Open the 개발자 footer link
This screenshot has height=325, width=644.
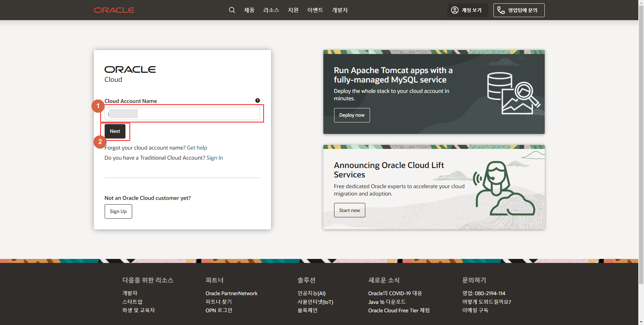(130, 293)
